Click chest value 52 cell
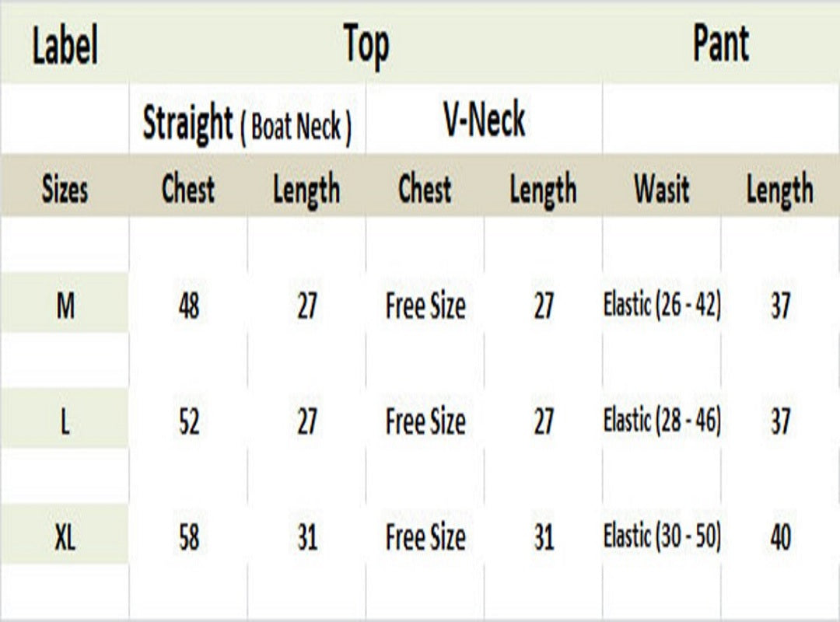This screenshot has width=840, height=622. [x=188, y=422]
